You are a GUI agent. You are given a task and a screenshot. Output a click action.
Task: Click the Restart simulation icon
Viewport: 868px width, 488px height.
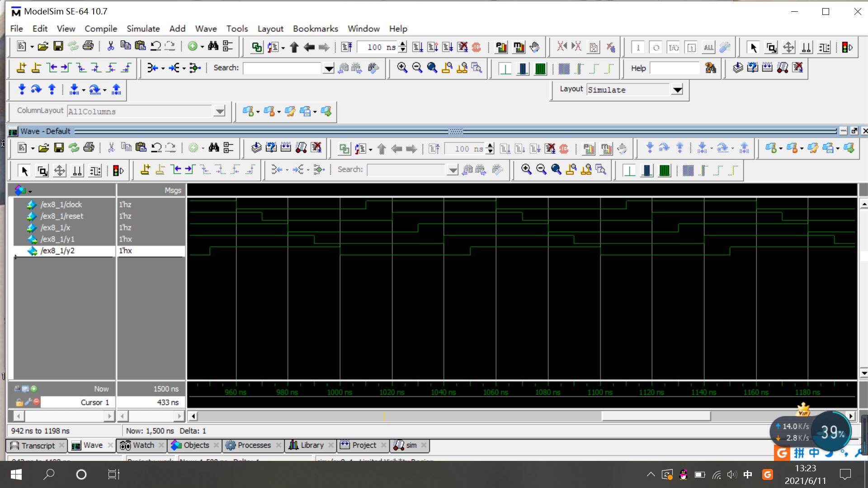click(x=347, y=47)
